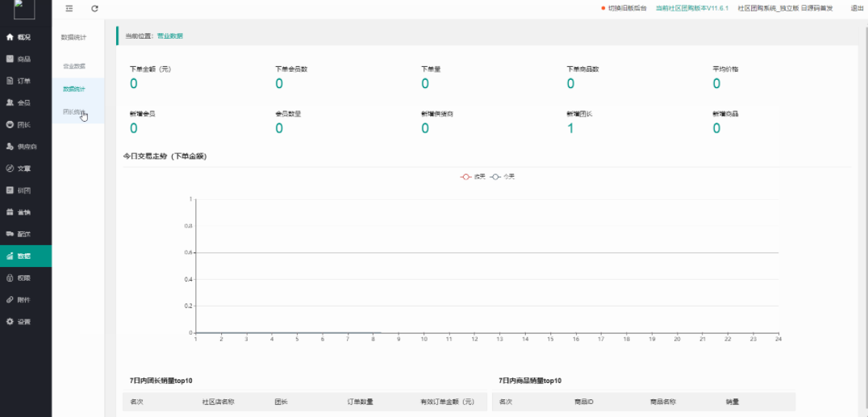
Task: Click the 订单数量 column header
Action: 361,402
